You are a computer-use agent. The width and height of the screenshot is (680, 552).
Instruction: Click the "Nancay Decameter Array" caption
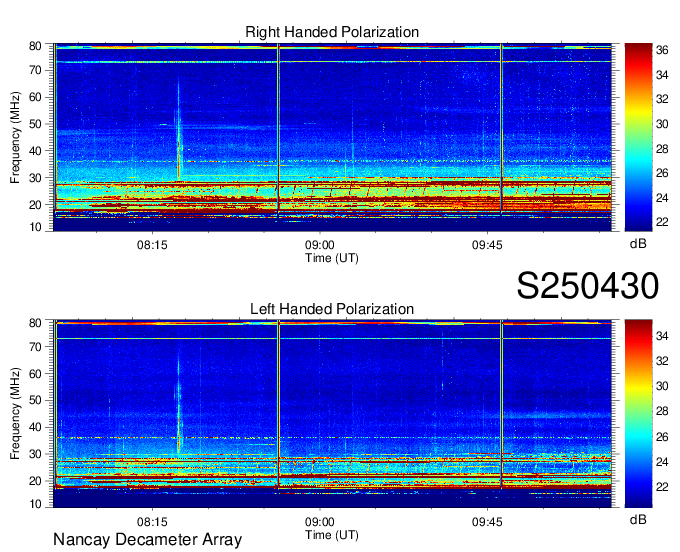coord(147,540)
